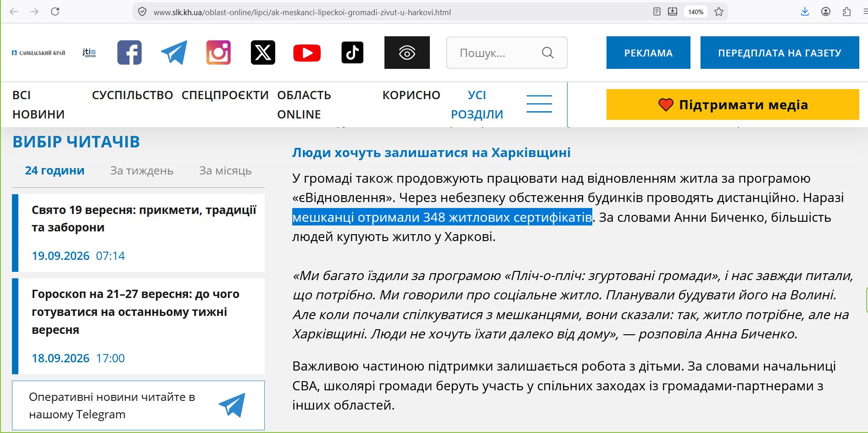Screen dimensions: 868x433
Task: Click the Підтримати медіа yellow button
Action: (x=733, y=105)
